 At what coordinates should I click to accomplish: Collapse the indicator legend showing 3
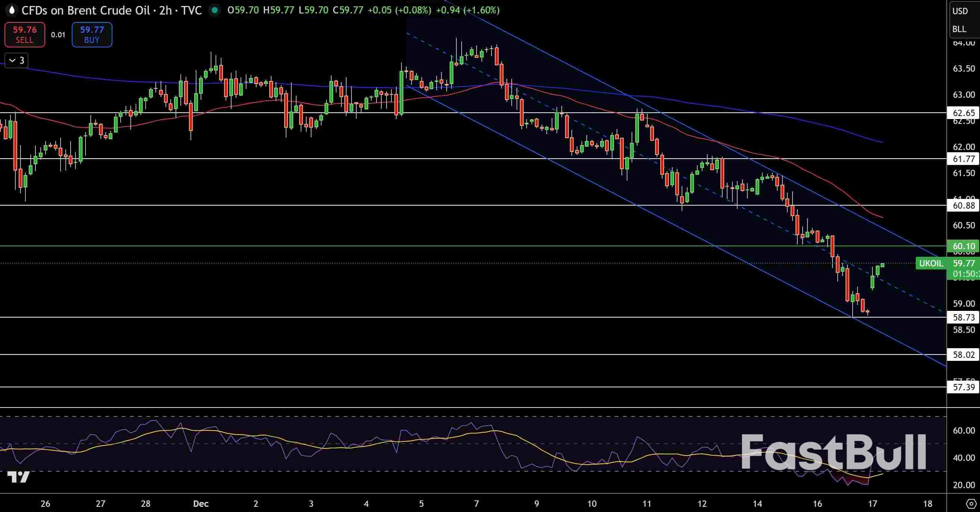pos(16,60)
